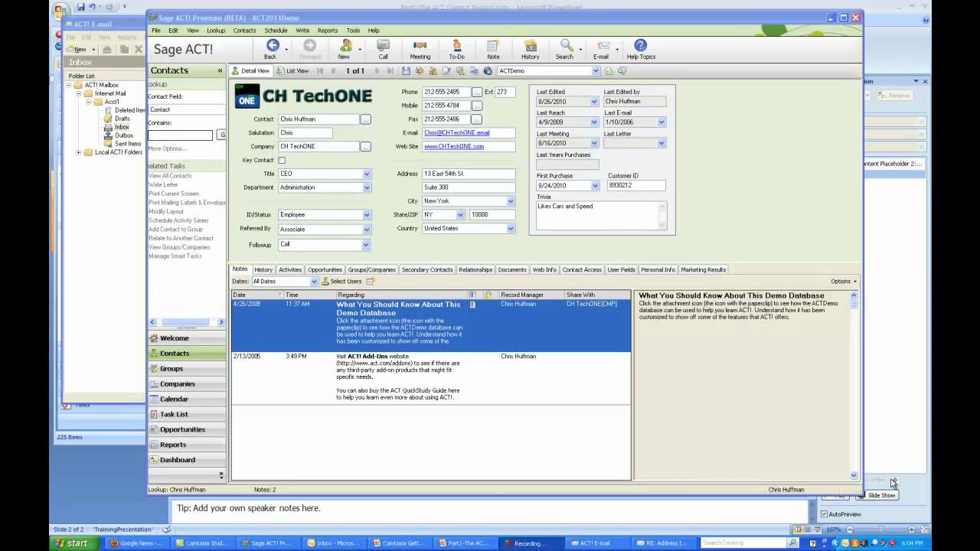The height and width of the screenshot is (551, 980).
Task: Open Dates filter dropdown showing All Dates
Action: pos(313,282)
